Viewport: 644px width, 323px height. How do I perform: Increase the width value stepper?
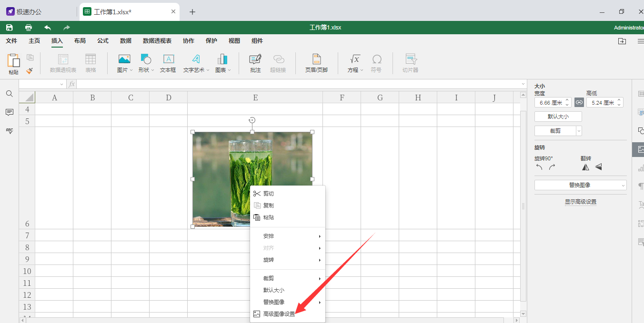pos(567,100)
